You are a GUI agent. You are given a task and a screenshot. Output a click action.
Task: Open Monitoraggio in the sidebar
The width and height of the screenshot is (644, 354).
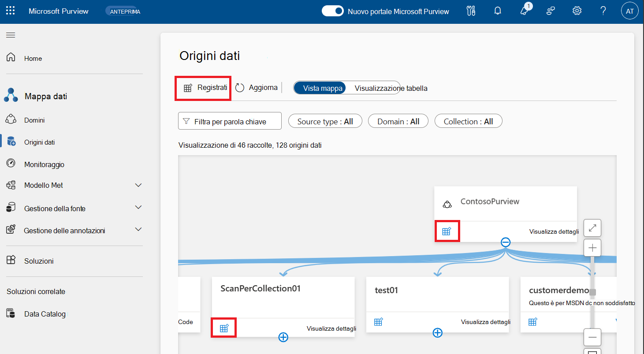point(44,164)
